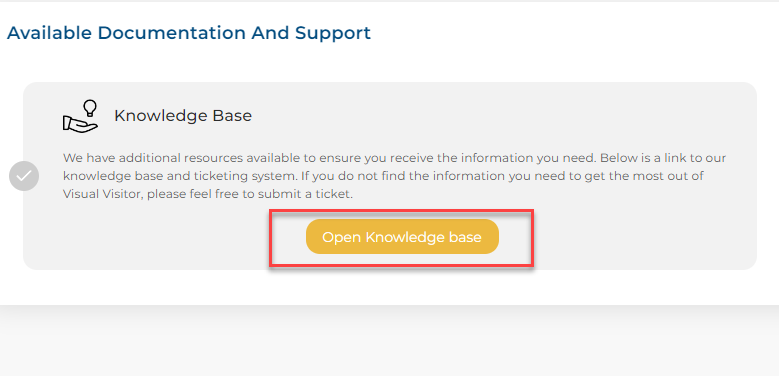Click the Available Documentation And Support heading
The height and width of the screenshot is (376, 779).
point(189,33)
